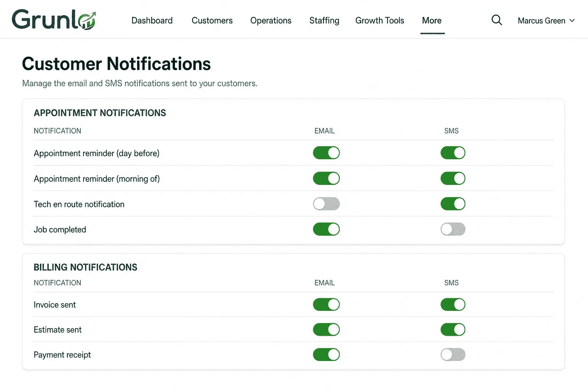Screen dimensions: 588x392
Task: Open the Growth Tools menu
Action: (380, 21)
